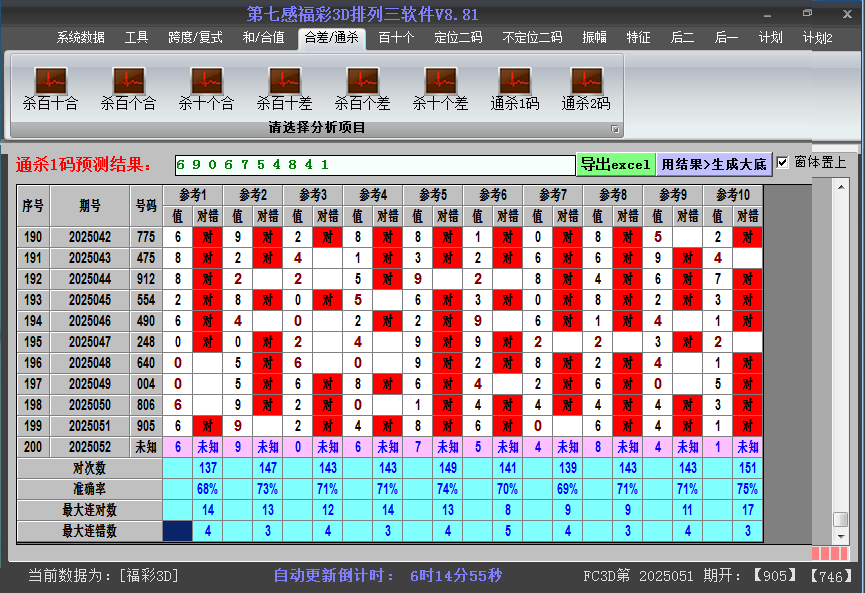865x593 pixels.
Task: Switch to the 振幅 tab
Action: pos(594,38)
